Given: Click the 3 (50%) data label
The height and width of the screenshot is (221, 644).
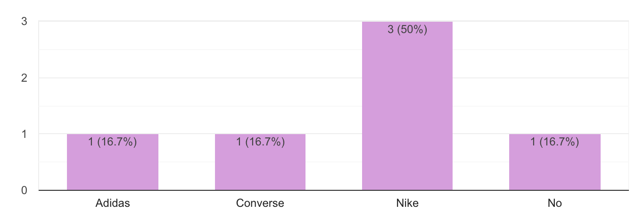Looking at the screenshot, I should pyautogui.click(x=407, y=30).
